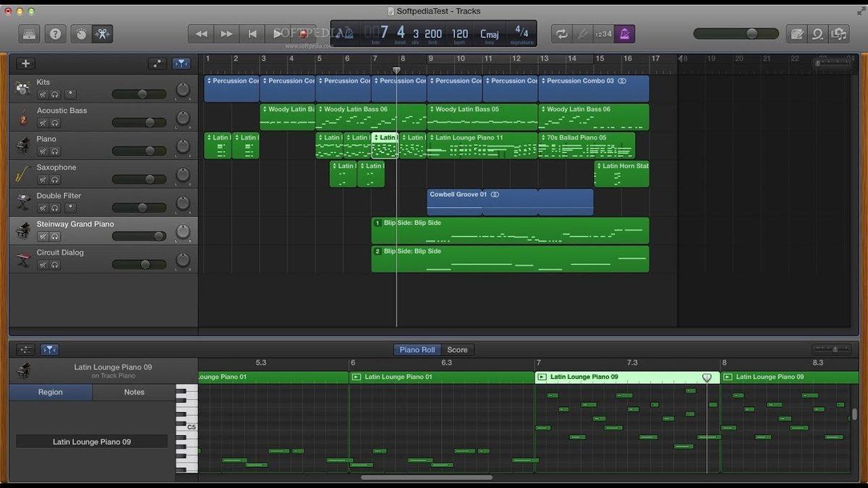868x488 pixels.
Task: Enable the 1234 count-in button
Action: (x=605, y=33)
